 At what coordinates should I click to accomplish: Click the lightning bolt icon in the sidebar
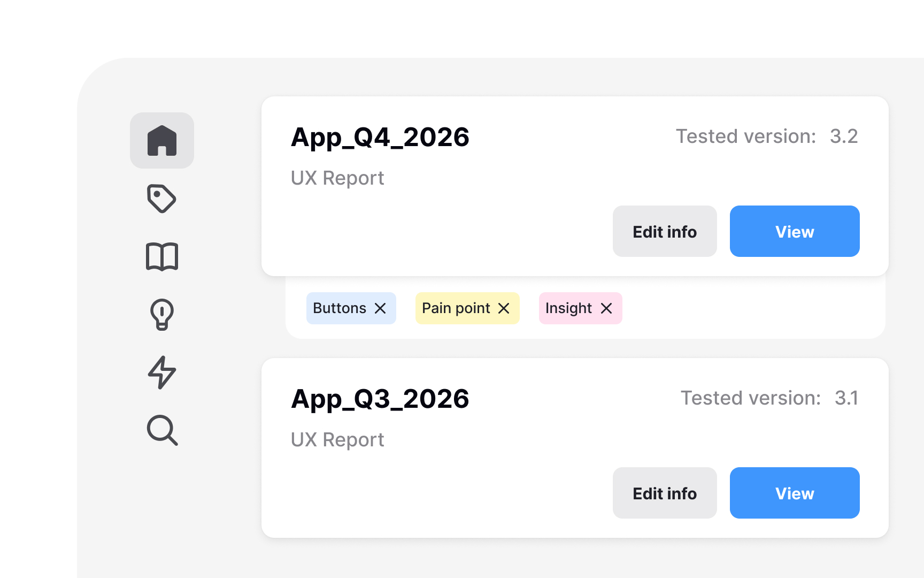pos(161,373)
